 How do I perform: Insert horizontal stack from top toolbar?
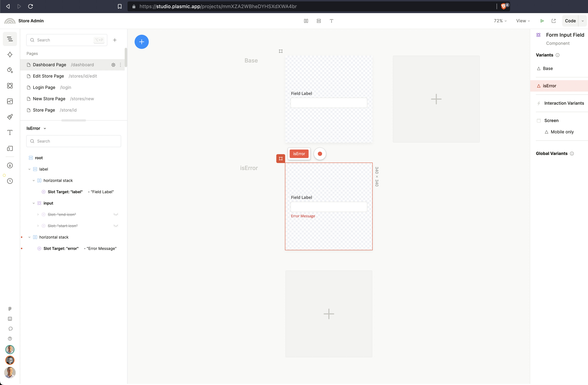[306, 21]
